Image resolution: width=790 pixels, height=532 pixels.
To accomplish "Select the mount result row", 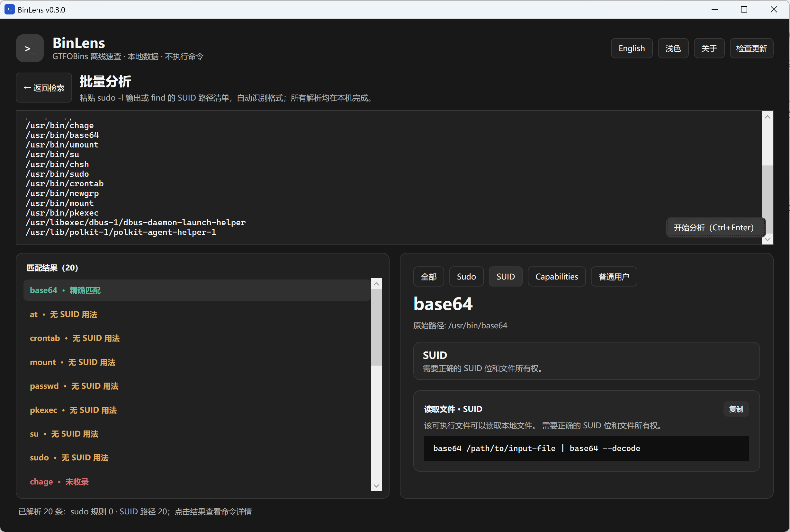I will (197, 362).
